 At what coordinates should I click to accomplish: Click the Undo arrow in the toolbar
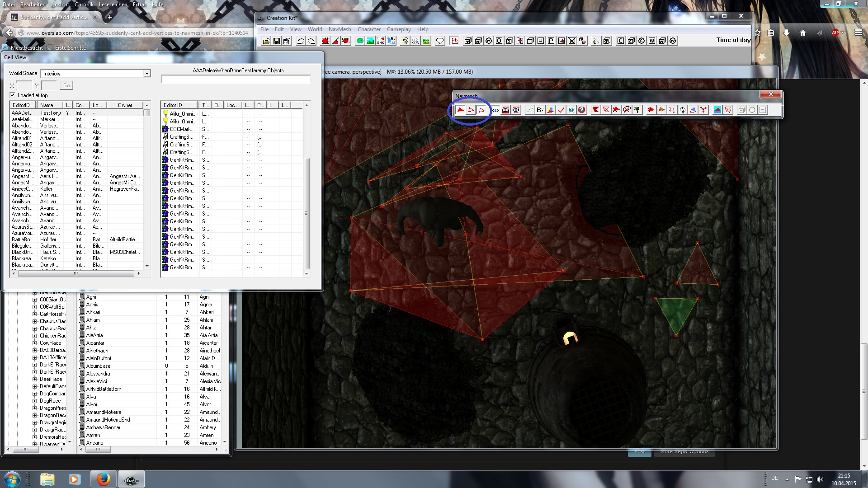(x=301, y=41)
